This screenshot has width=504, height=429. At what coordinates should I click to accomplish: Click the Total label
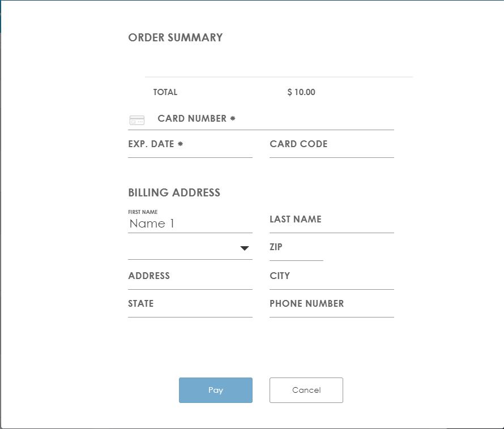(x=164, y=92)
